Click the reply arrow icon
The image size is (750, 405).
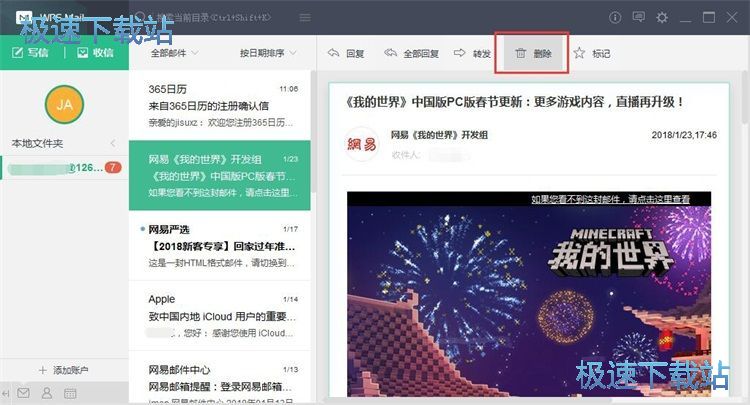[333, 53]
